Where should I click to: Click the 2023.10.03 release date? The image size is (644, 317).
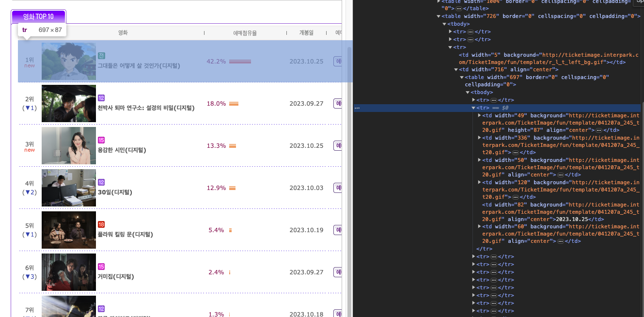[x=306, y=188]
